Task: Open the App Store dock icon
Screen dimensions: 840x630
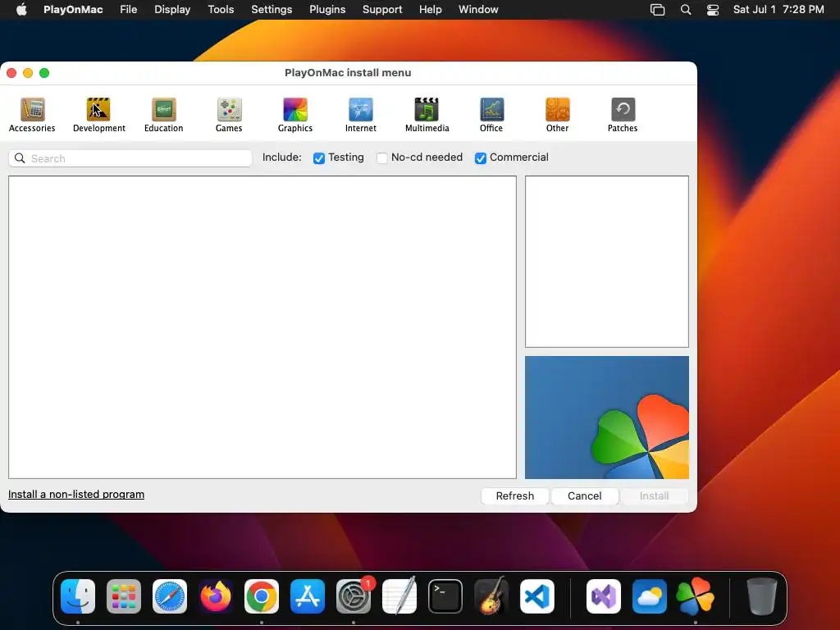Action: pos(308,596)
